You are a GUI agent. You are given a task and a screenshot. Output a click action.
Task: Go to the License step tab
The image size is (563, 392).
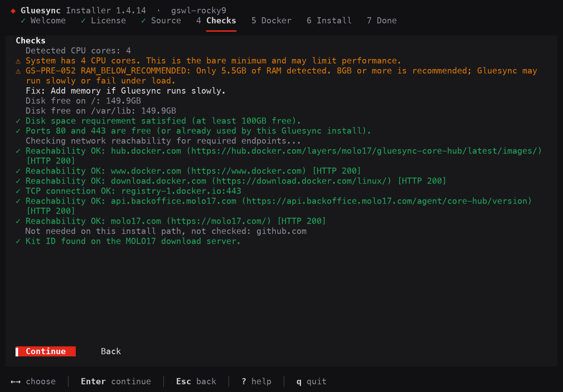(x=104, y=21)
